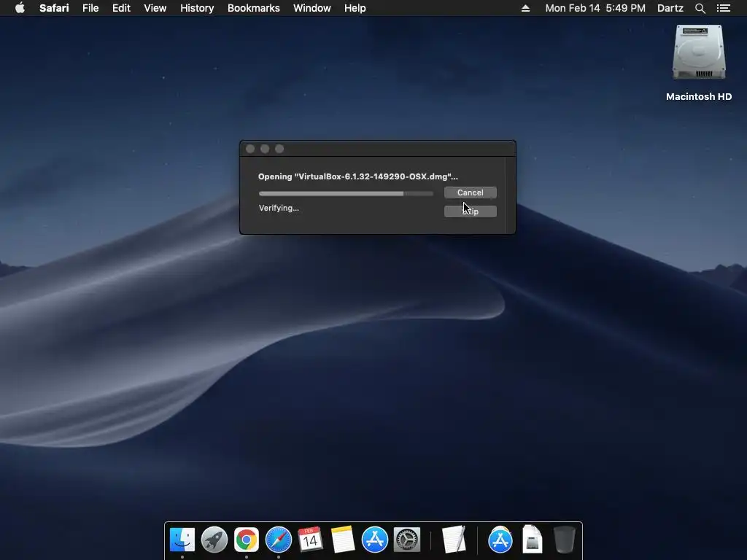Open the Safari application menu
The image size is (747, 560).
click(x=54, y=8)
